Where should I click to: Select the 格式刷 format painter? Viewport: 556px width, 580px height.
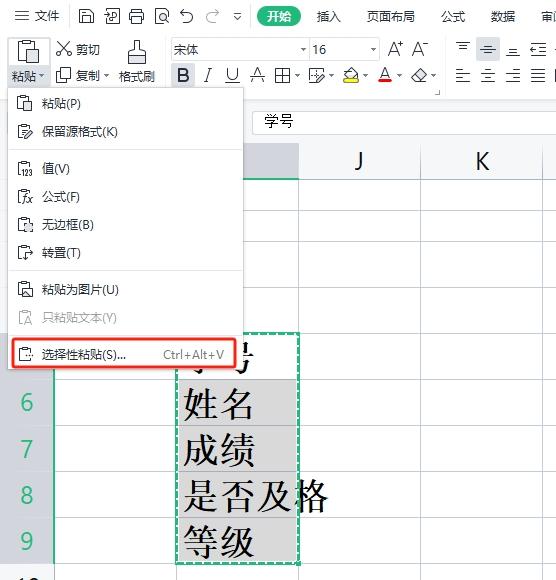137,61
